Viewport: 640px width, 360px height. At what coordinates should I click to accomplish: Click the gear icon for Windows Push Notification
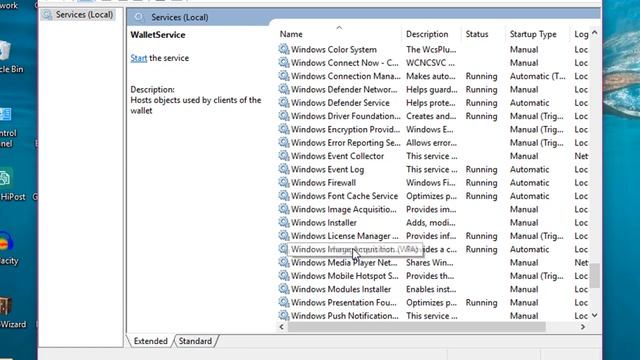coord(284,315)
